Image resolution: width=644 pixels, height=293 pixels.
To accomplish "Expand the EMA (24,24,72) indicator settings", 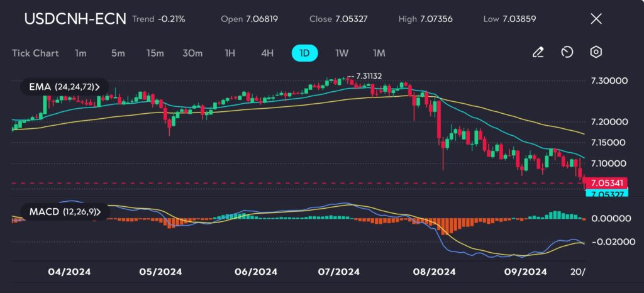I will [x=64, y=86].
